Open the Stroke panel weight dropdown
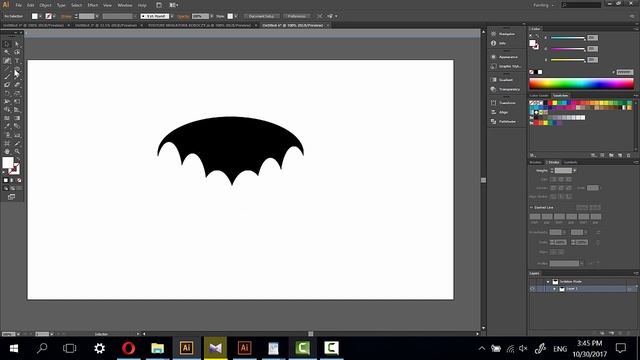This screenshot has width=640, height=360. (575, 171)
